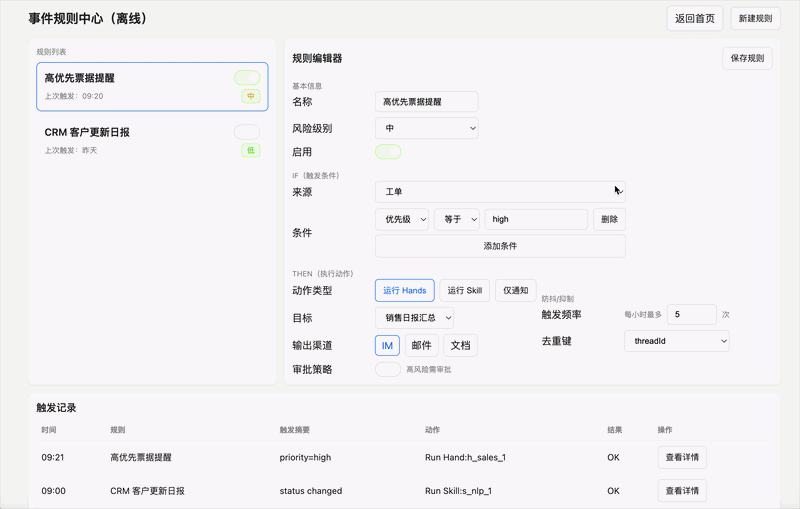Toggle the 启用 switch in editor
Viewport: 800px width, 509px height.
pyautogui.click(x=388, y=151)
